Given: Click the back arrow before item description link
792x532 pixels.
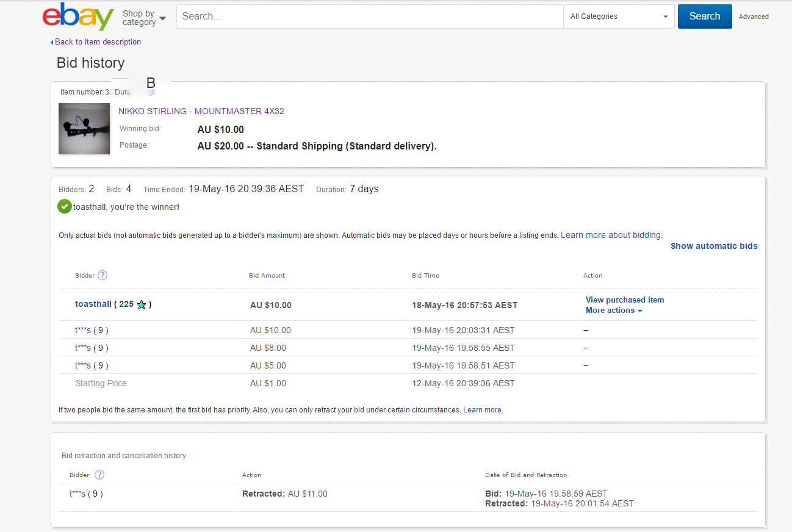Looking at the screenshot, I should point(52,42).
